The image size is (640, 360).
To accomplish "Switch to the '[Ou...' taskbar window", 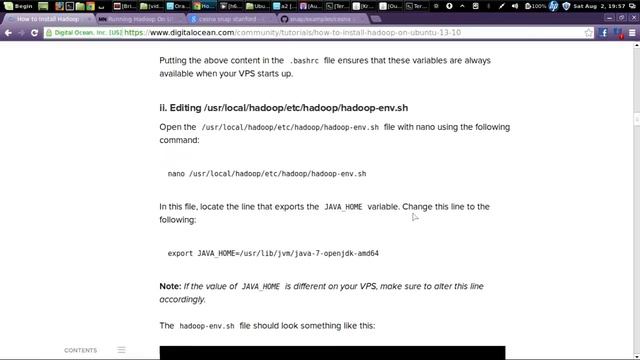I will pyautogui.click(x=390, y=6).
